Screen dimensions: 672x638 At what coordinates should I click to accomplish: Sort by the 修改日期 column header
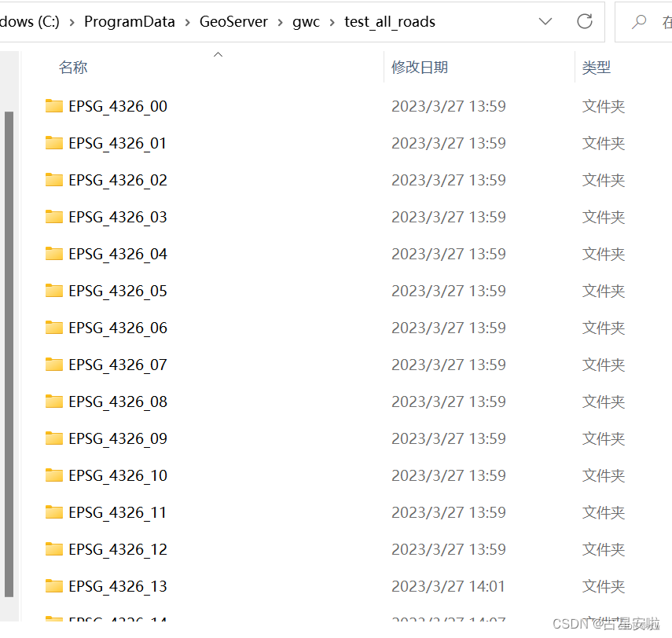coord(420,68)
